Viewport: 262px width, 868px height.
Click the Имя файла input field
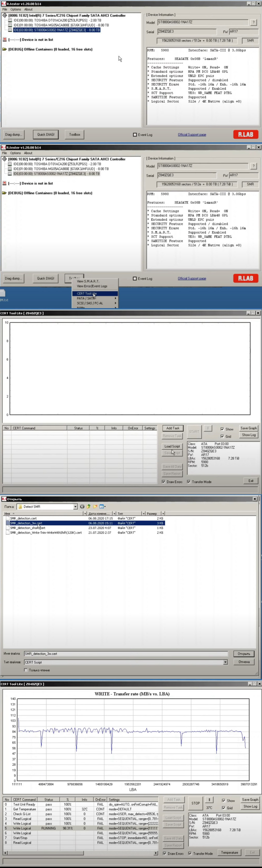pyautogui.click(x=126, y=654)
